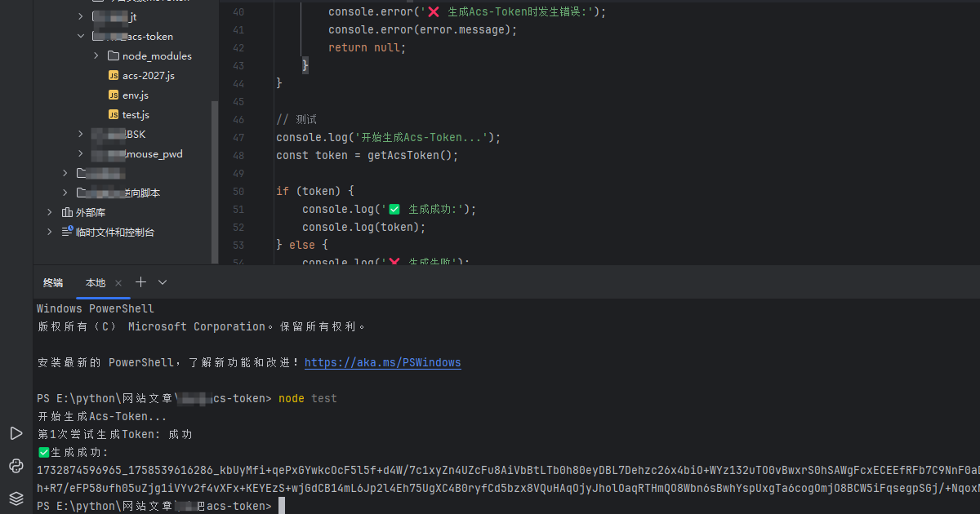Expand the mouse_pwd folder
Viewport: 980px width, 514px height.
point(81,153)
